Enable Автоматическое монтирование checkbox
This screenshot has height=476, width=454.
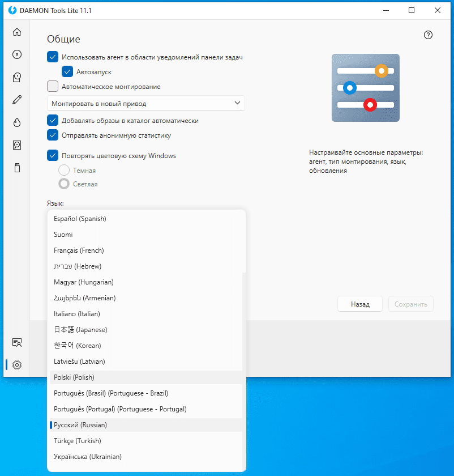pos(53,86)
